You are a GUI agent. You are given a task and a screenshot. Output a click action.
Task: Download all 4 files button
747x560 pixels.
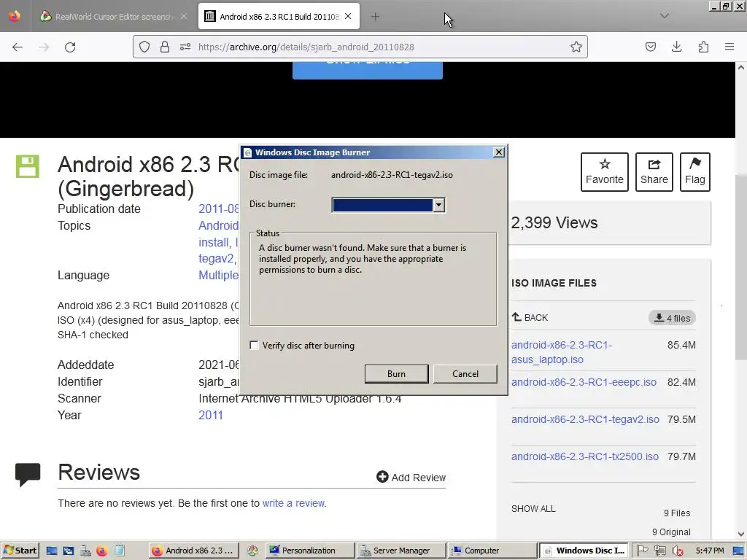click(672, 318)
